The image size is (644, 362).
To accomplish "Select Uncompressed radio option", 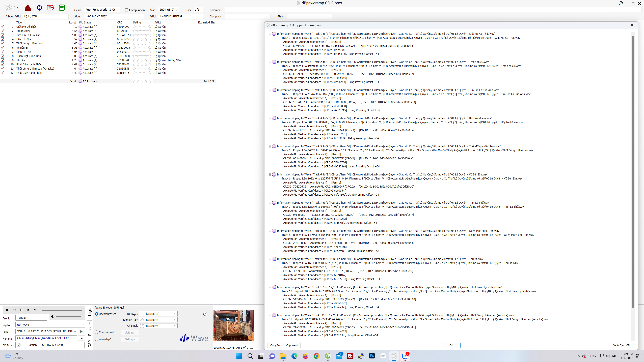I will (x=96, y=314).
